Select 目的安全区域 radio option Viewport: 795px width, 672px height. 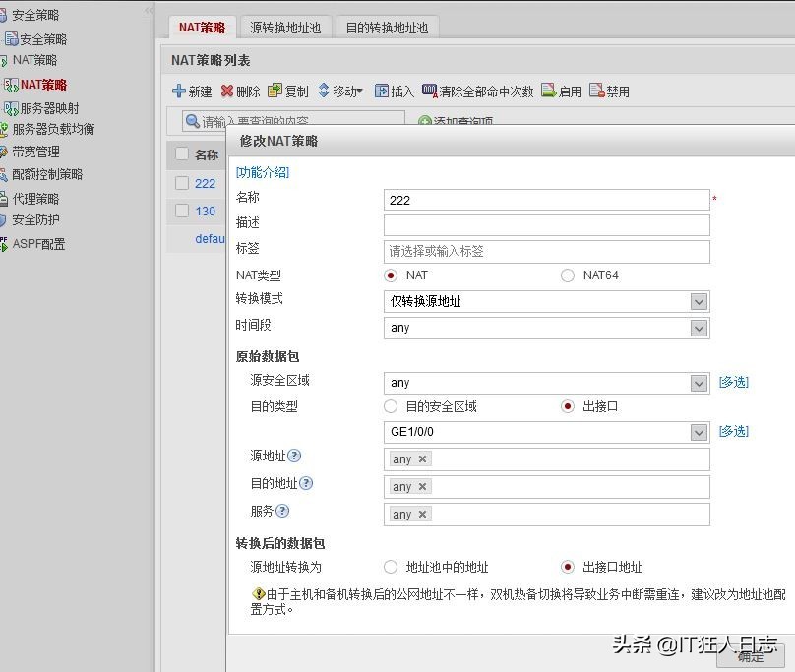point(391,406)
